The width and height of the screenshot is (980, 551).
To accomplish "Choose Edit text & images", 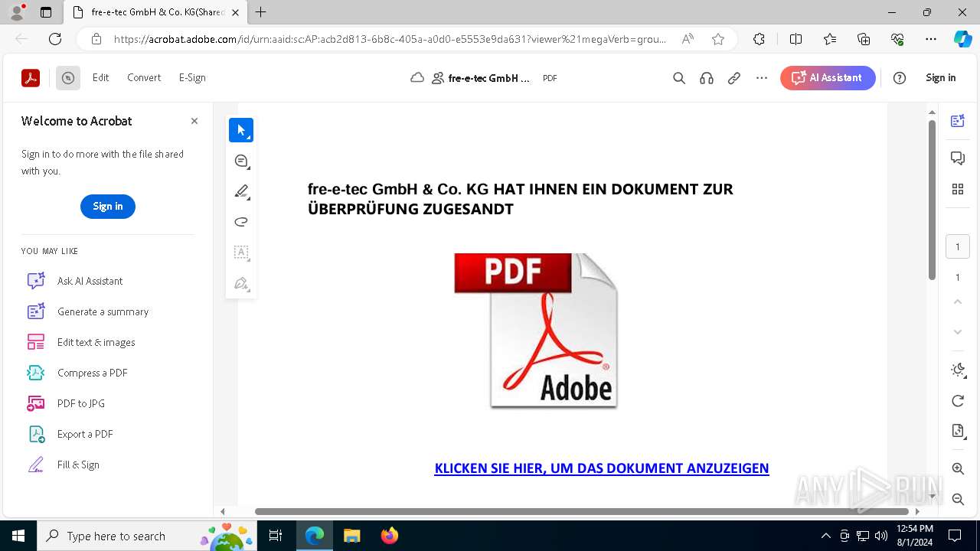I will pos(80,342).
